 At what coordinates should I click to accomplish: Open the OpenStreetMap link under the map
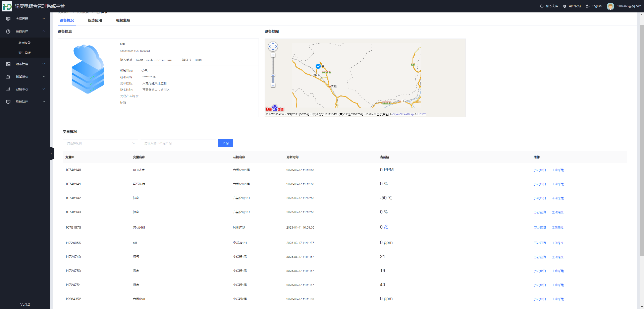(403, 114)
